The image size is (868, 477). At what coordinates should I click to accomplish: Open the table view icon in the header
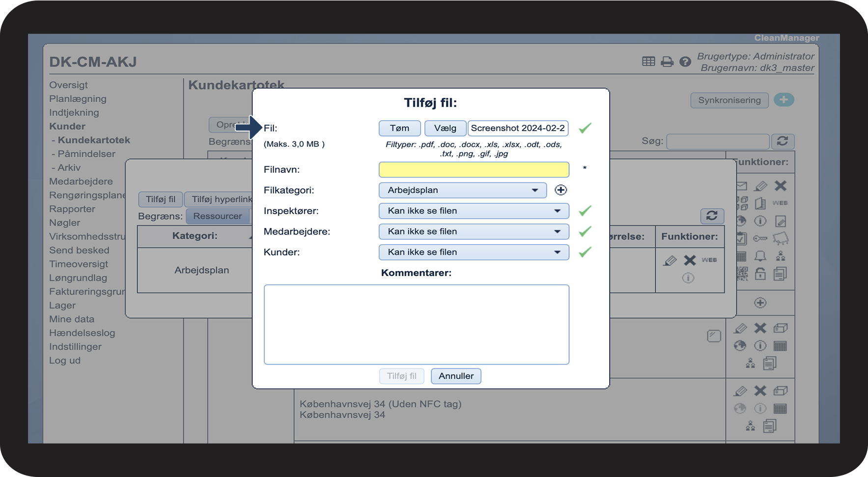point(648,61)
